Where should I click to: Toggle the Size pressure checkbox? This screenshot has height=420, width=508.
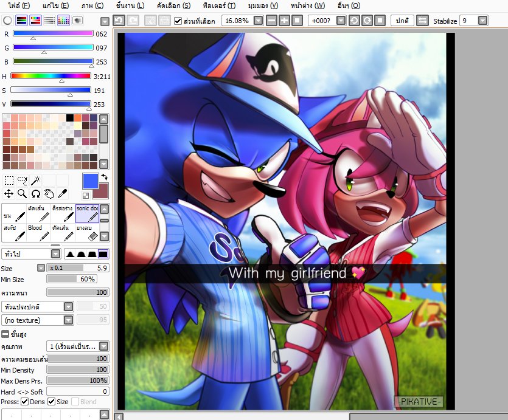coord(51,402)
